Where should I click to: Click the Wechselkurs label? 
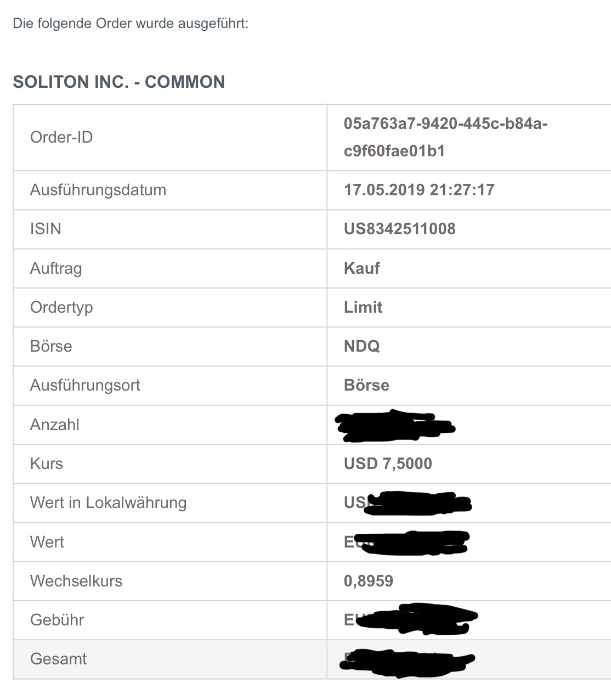[76, 581]
